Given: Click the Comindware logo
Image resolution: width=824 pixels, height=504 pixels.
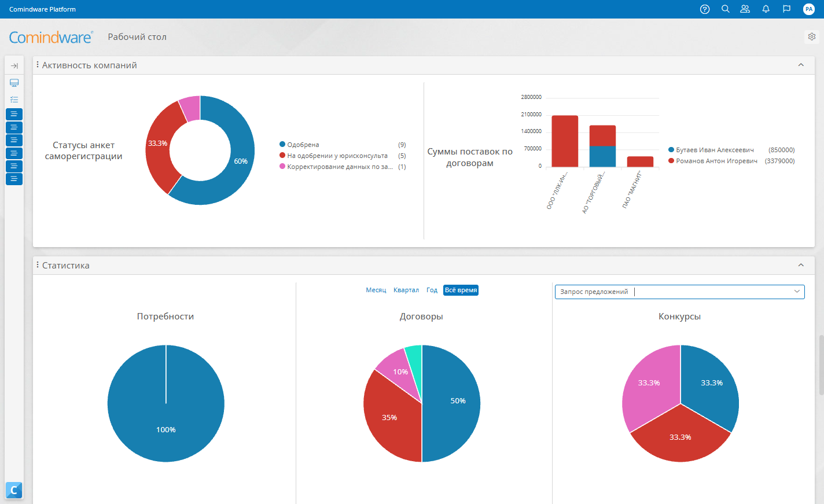Looking at the screenshot, I should [x=51, y=37].
